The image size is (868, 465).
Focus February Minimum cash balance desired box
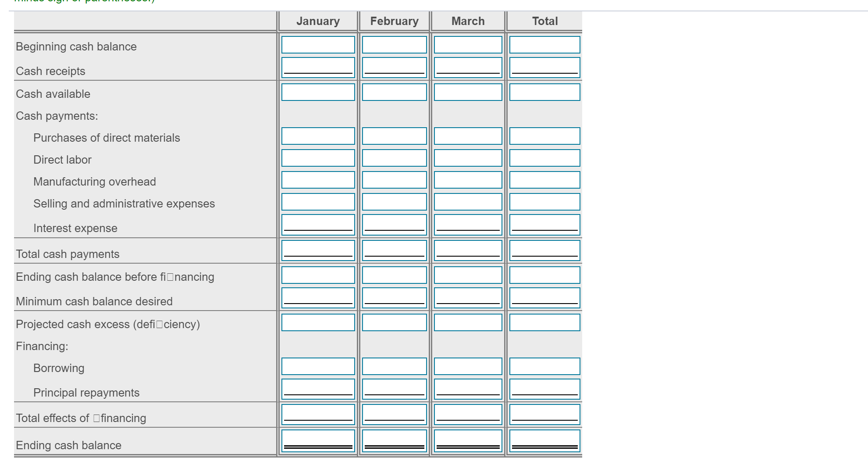click(394, 298)
